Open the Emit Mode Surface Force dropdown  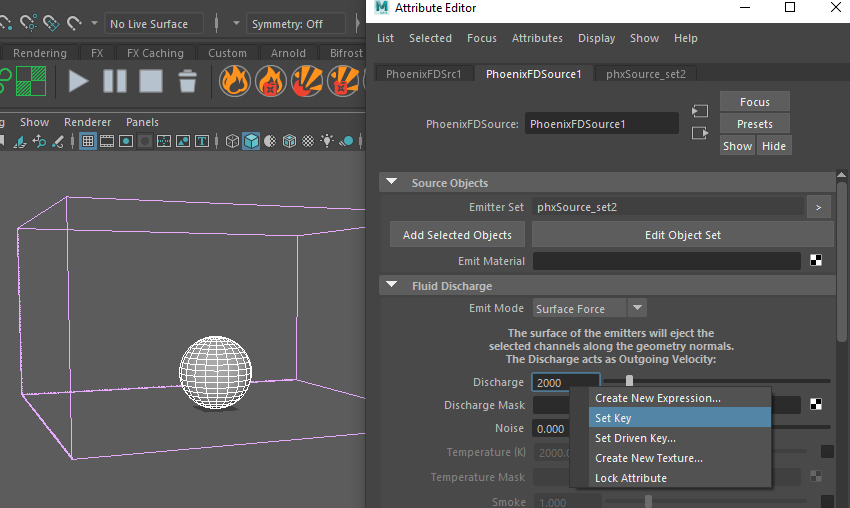point(590,308)
